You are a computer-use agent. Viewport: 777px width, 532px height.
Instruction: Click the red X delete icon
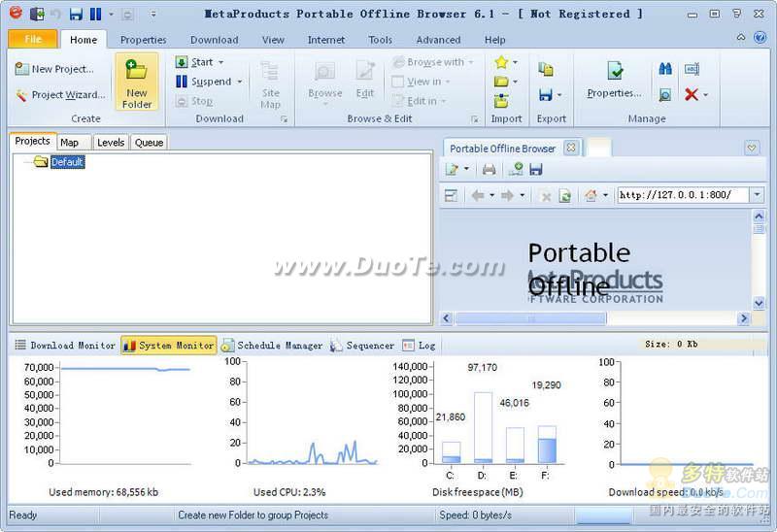point(692,94)
